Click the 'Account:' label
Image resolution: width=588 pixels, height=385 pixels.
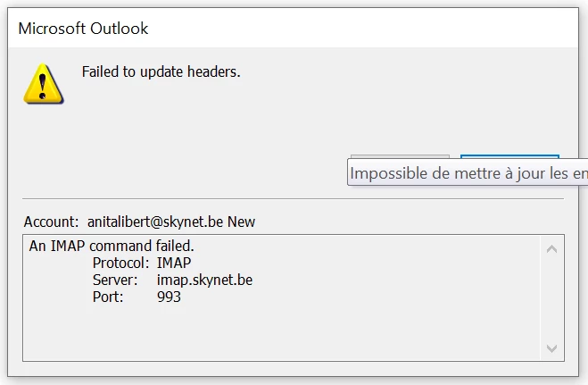click(52, 222)
